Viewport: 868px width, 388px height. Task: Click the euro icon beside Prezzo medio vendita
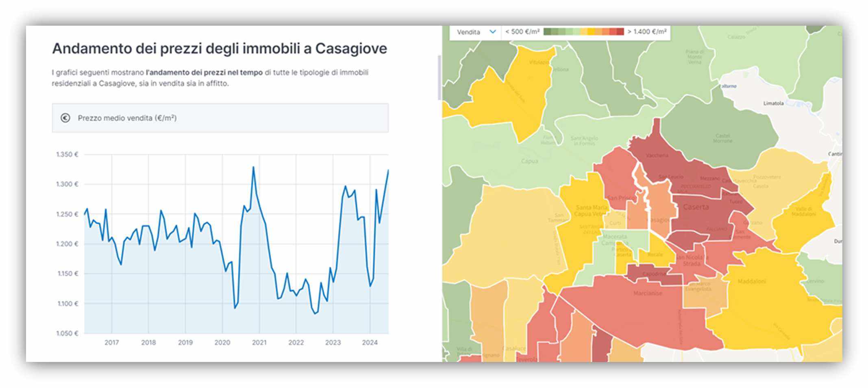click(x=65, y=118)
